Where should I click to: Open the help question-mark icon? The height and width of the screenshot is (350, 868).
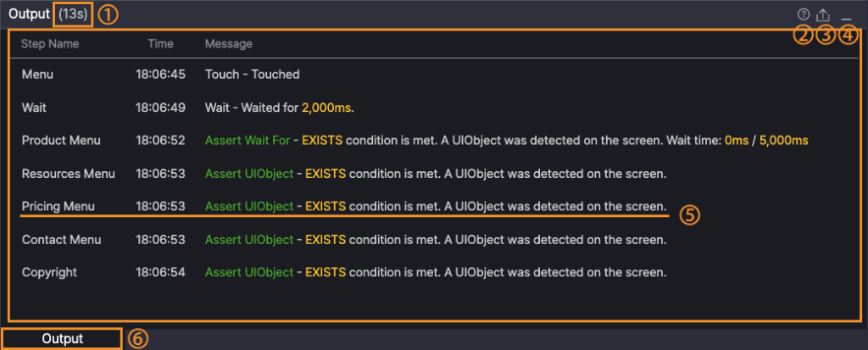click(803, 15)
